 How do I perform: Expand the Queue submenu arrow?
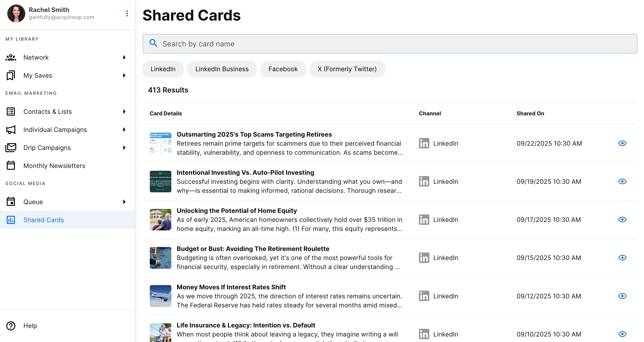pyautogui.click(x=124, y=202)
